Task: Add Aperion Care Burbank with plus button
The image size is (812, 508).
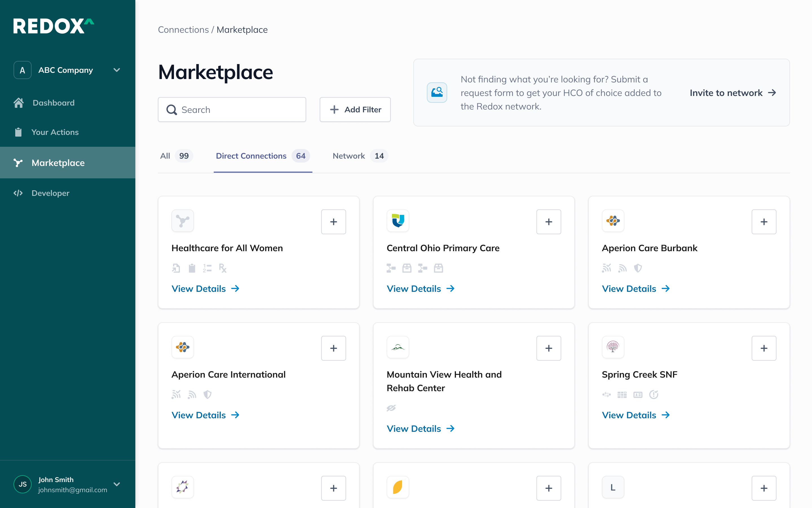Action: [x=764, y=222]
